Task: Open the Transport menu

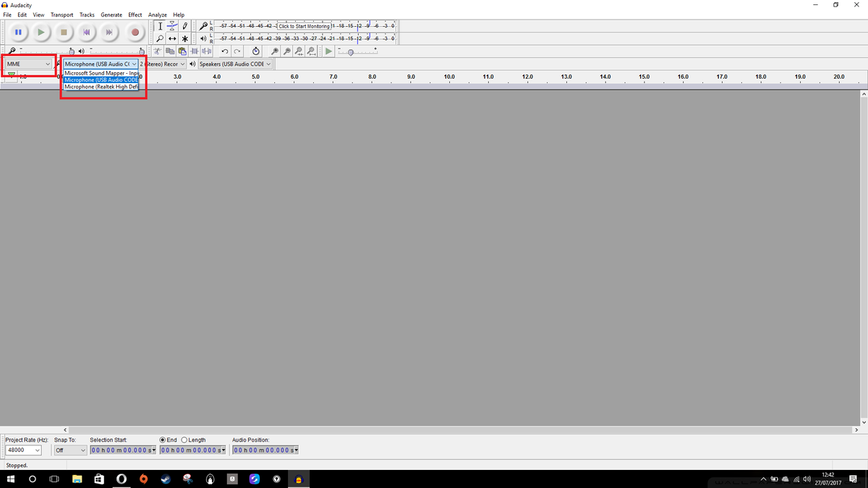Action: coord(62,14)
